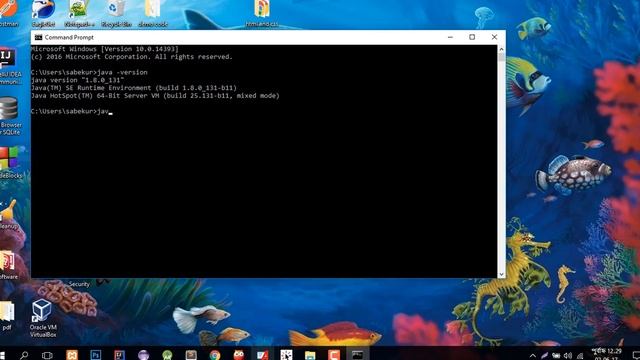Open the Action Center notifications icon
This screenshot has height=360, width=640.
tap(636, 356)
